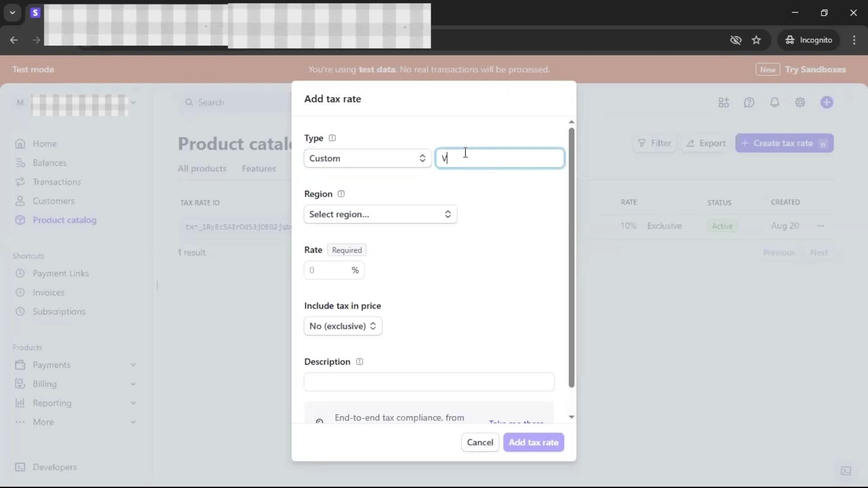Image resolution: width=868 pixels, height=488 pixels.
Task: Click the apps grid icon
Action: point(723,103)
